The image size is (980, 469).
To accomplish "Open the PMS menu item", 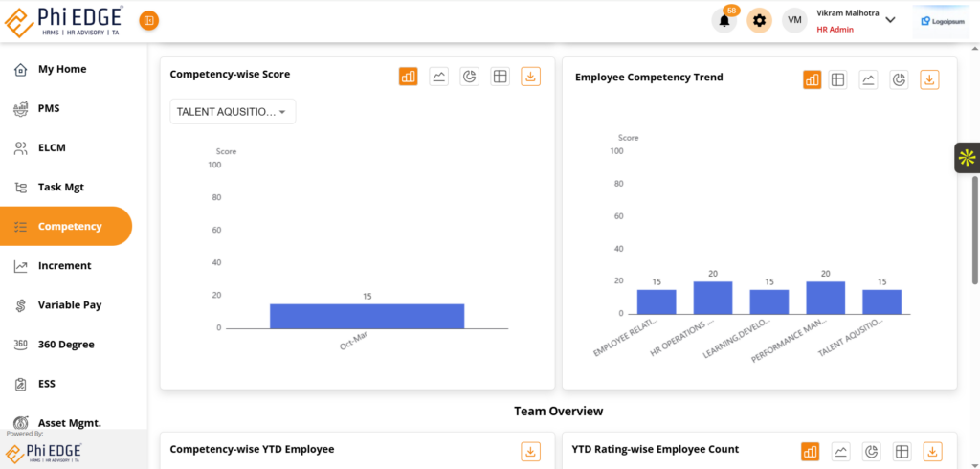I will [49, 108].
